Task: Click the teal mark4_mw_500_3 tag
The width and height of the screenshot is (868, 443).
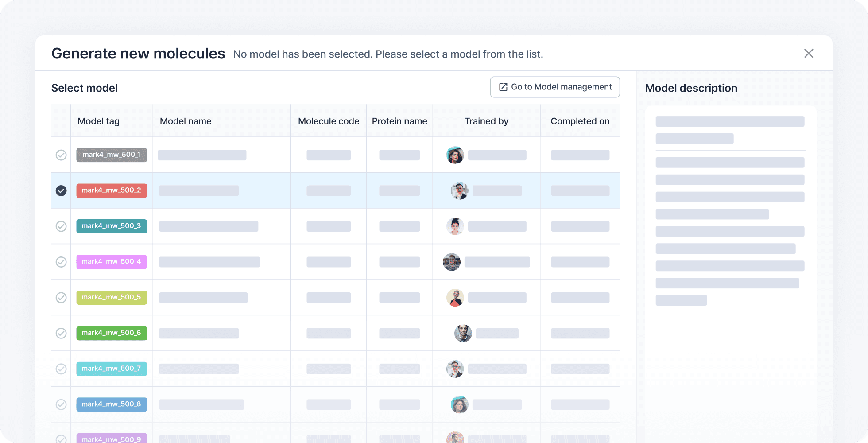Action: [112, 226]
